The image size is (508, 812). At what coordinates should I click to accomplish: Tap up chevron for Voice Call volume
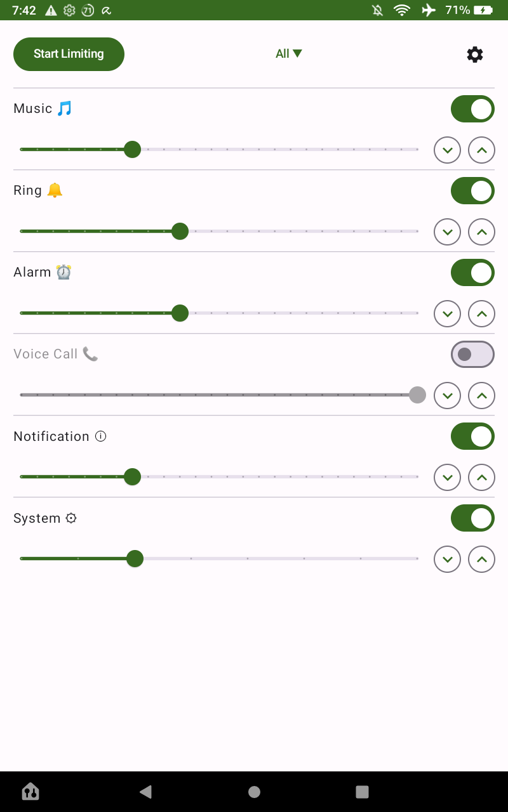coord(481,396)
